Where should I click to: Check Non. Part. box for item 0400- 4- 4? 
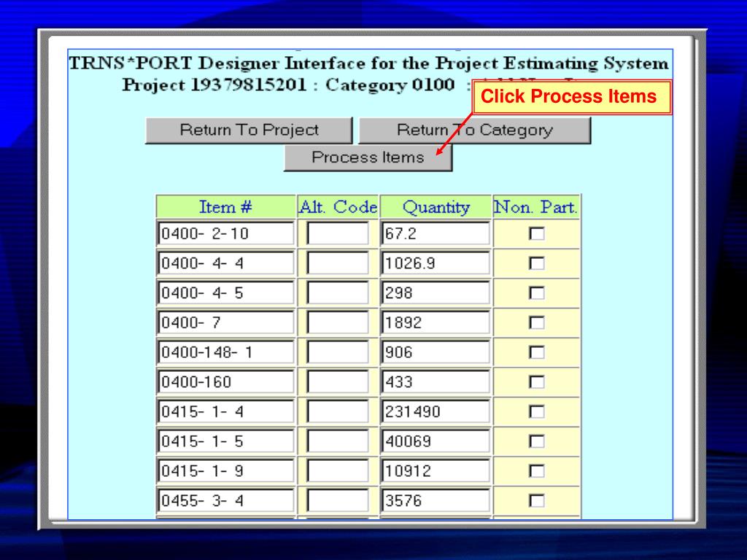click(x=536, y=263)
